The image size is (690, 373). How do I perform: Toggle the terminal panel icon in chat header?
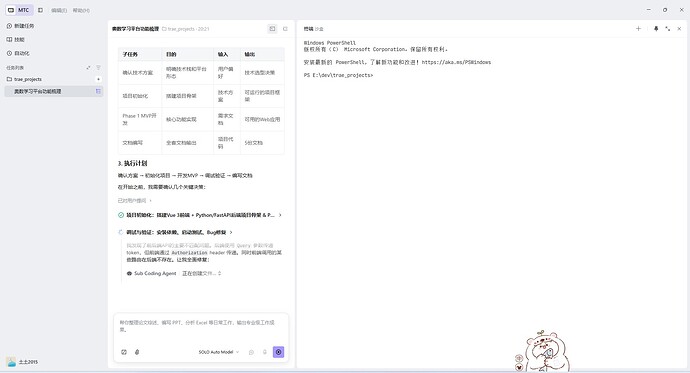(x=272, y=29)
